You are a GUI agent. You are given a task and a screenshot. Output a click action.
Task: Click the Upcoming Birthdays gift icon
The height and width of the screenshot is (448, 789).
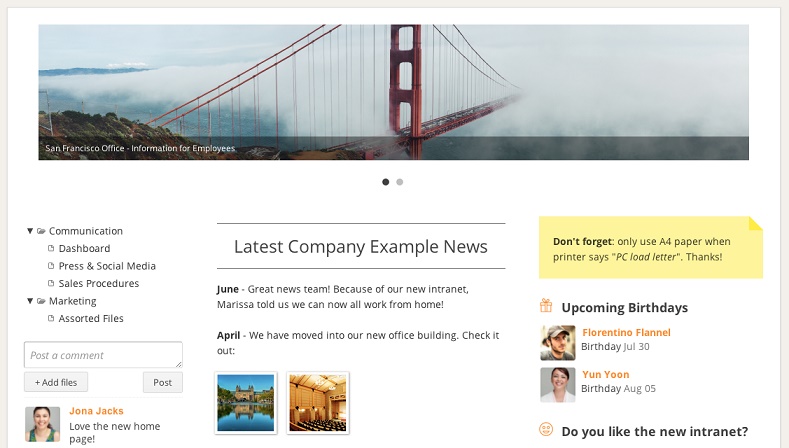tap(546, 307)
